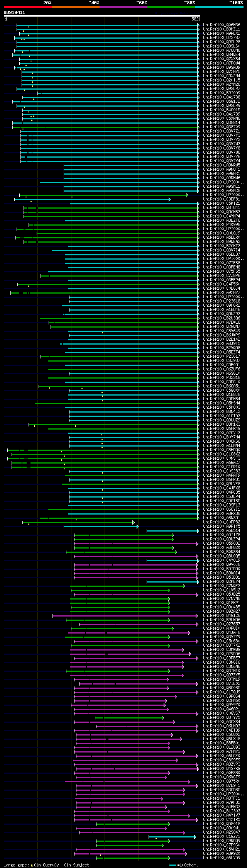
Task: Click the UniRef100_C1GZ73 label
Action: 222,836
